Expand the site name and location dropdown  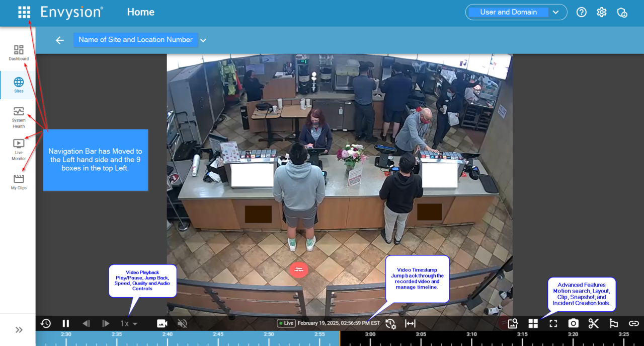point(203,40)
